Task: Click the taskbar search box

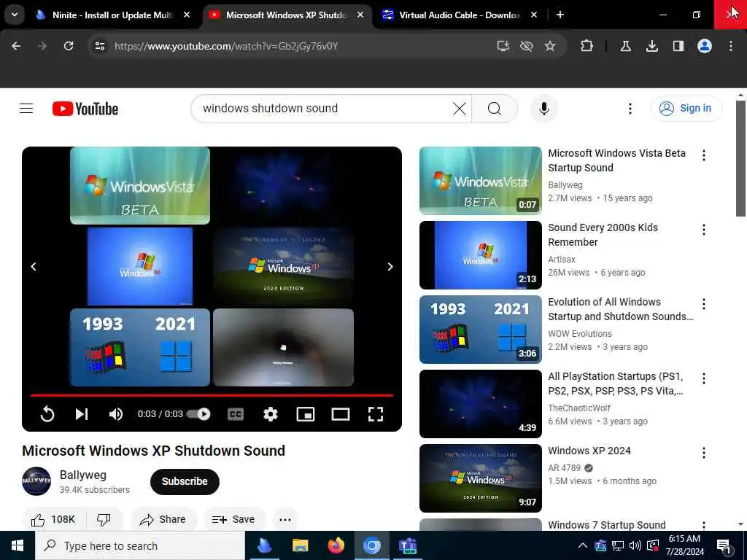Action: click(x=140, y=545)
